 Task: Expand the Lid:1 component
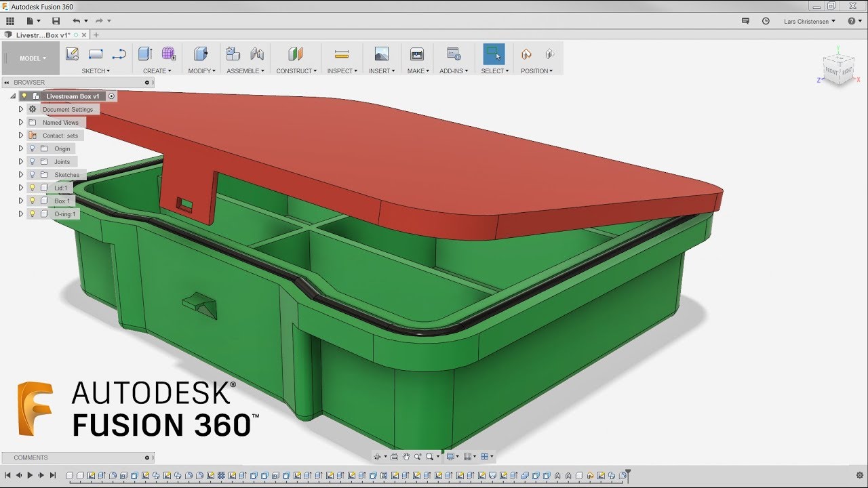click(21, 188)
